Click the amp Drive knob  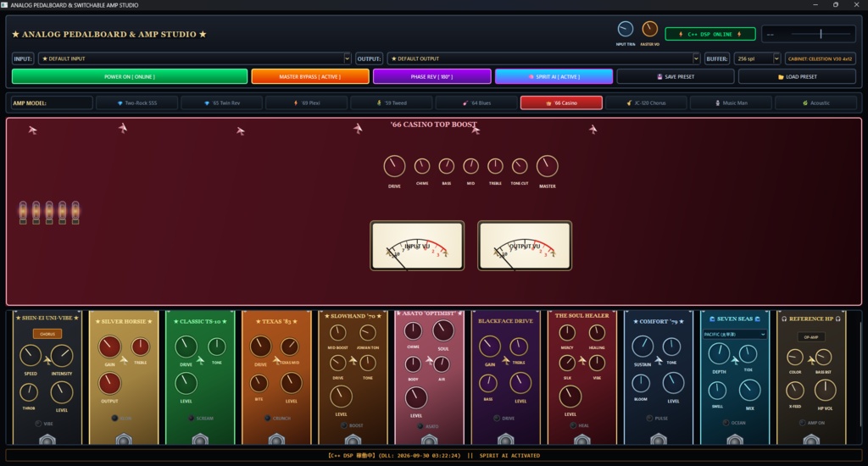[394, 166]
